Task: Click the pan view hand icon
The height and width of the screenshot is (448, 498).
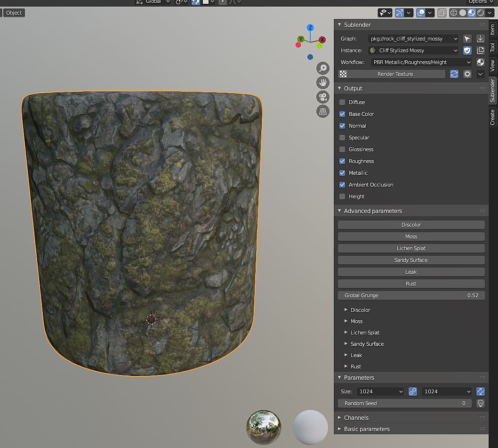Action: [x=323, y=82]
